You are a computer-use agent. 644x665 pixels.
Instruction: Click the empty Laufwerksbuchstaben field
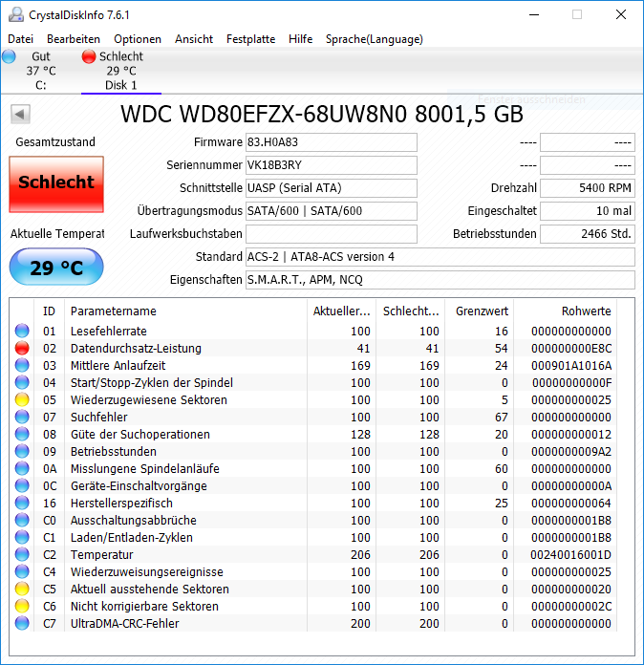tap(332, 234)
